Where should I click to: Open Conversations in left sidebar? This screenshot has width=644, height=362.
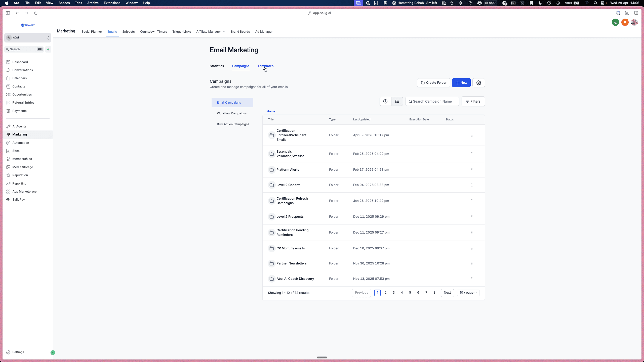pos(23,70)
